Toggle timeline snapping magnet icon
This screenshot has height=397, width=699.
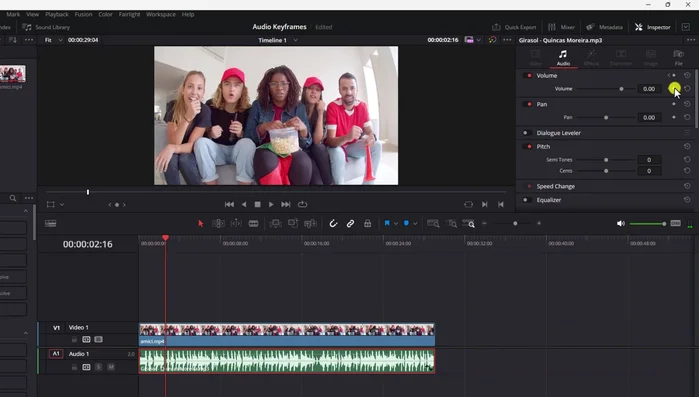tap(333, 224)
